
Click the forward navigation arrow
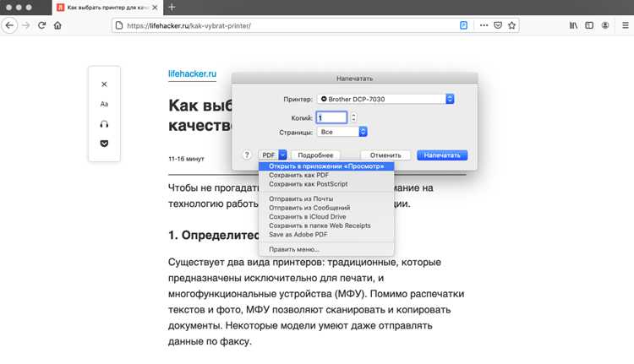26,25
